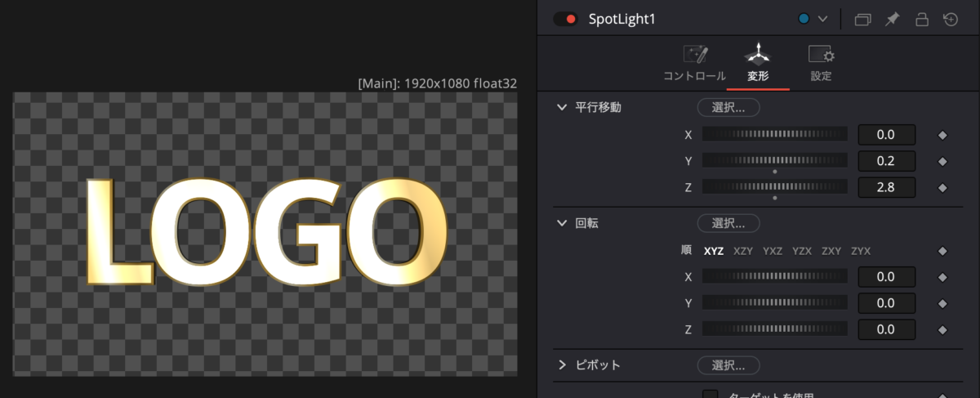Lock the SpotLight1 node controls
This screenshot has height=398, width=980.
(922, 19)
